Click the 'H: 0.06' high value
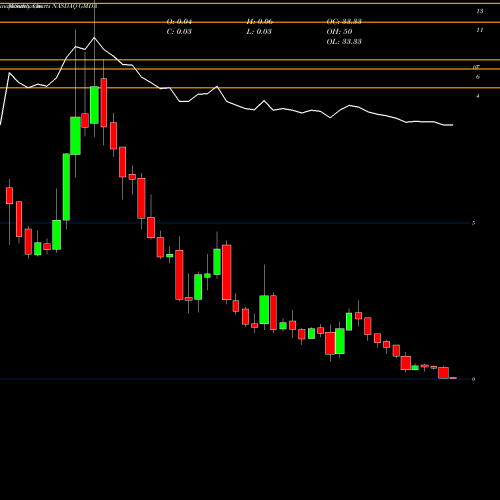The width and height of the screenshot is (500, 500). [260, 22]
